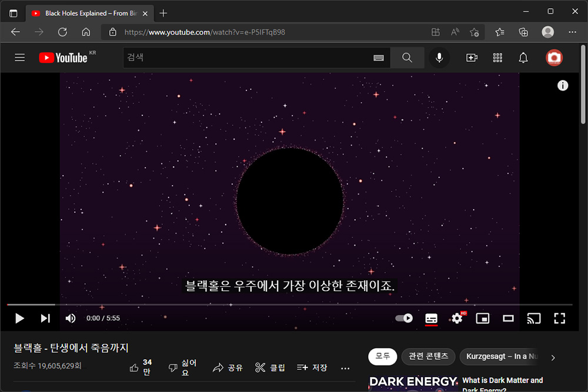The image size is (588, 392).
Task: Open player settings gear
Action: tap(457, 319)
